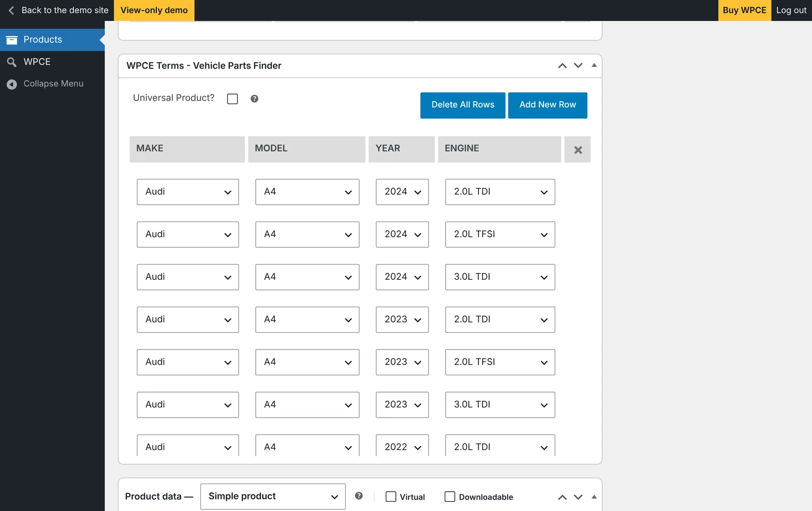Toggle WPCE Terms panel collapse triangle
812x511 pixels.
(594, 65)
